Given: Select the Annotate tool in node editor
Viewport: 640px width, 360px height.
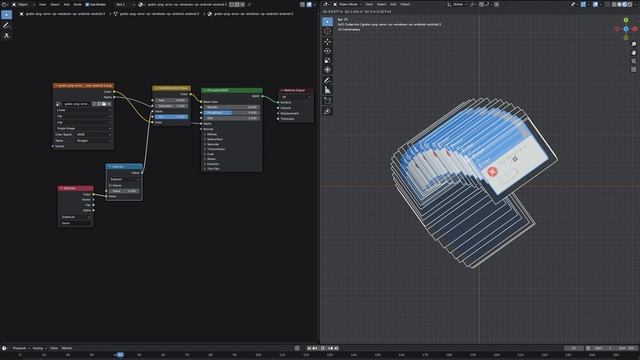Looking at the screenshot, I should point(7,25).
